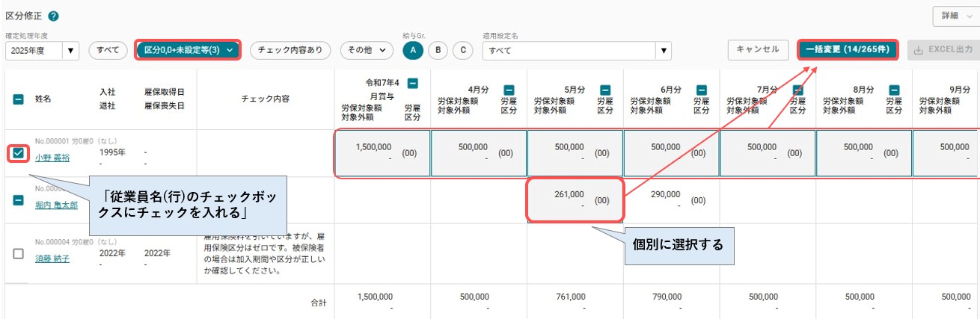Screen dimensions: 980x319
Task: Select 堀内 亀太郎 6月分 cell 290,000
Action: coord(672,200)
